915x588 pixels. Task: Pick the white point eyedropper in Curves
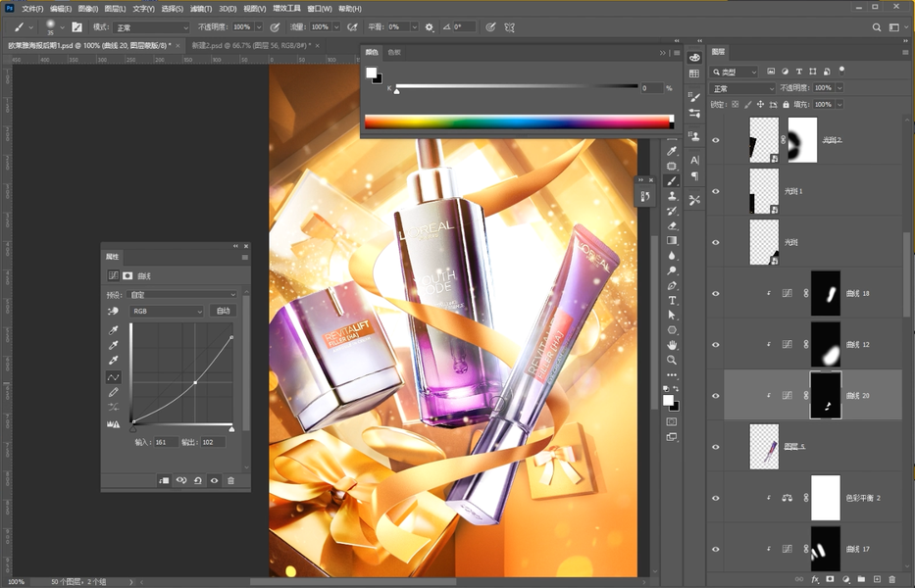click(x=113, y=361)
